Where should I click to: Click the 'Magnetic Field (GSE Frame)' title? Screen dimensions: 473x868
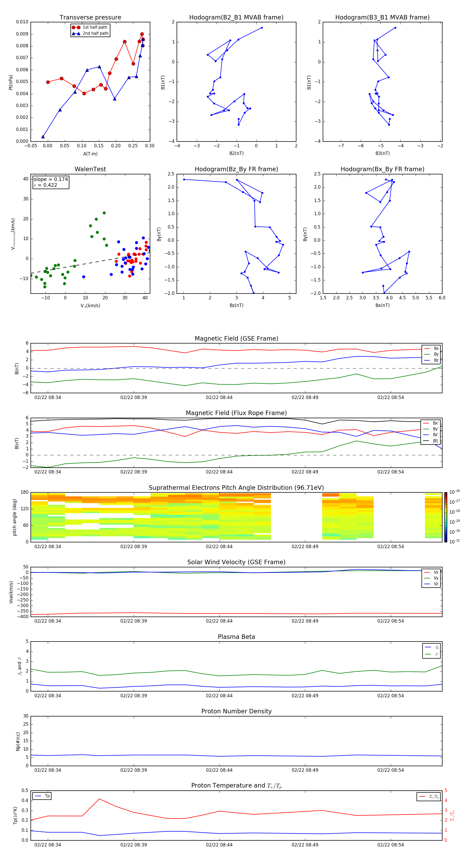click(x=236, y=338)
